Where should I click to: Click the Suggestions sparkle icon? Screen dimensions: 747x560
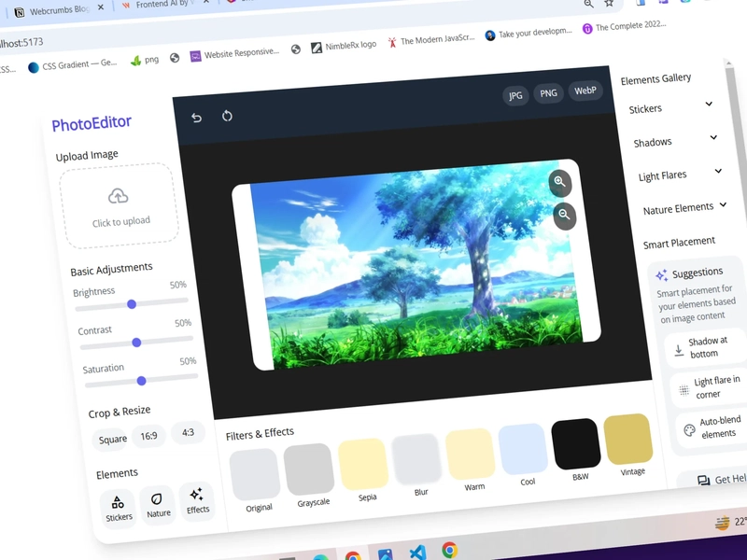[x=661, y=274]
